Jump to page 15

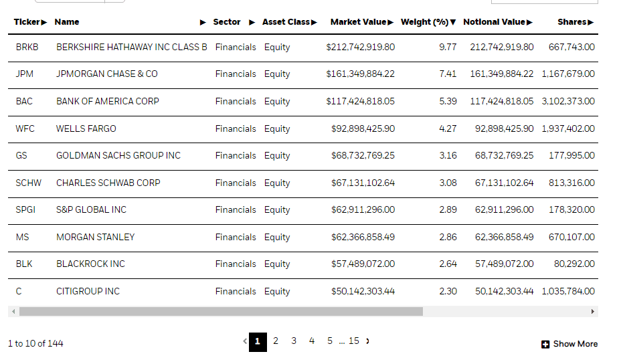(353, 341)
